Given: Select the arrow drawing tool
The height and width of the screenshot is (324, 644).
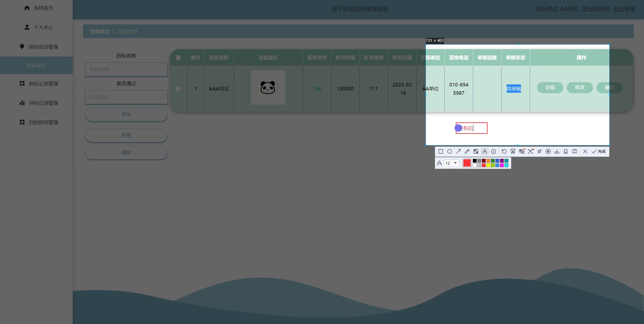Looking at the screenshot, I should coord(458,151).
